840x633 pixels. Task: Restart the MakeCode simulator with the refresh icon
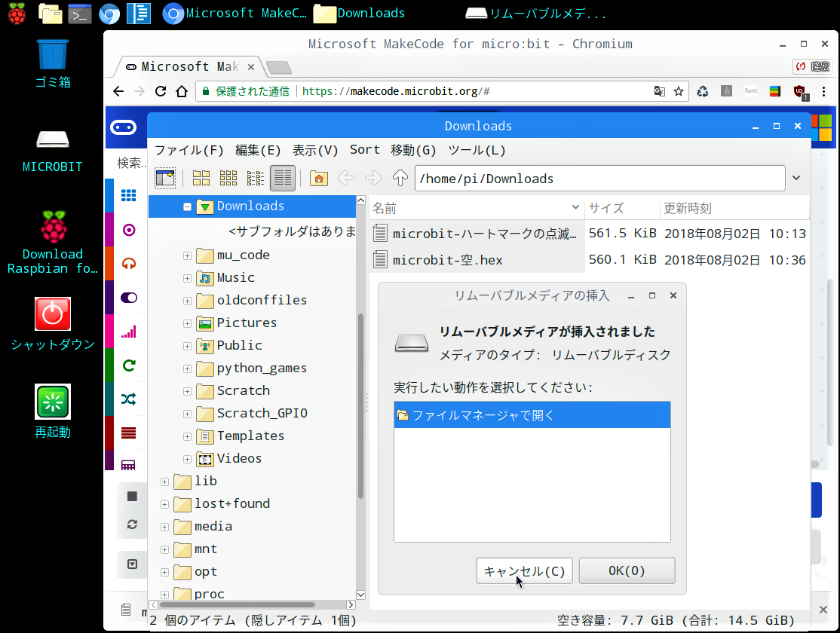[132, 524]
